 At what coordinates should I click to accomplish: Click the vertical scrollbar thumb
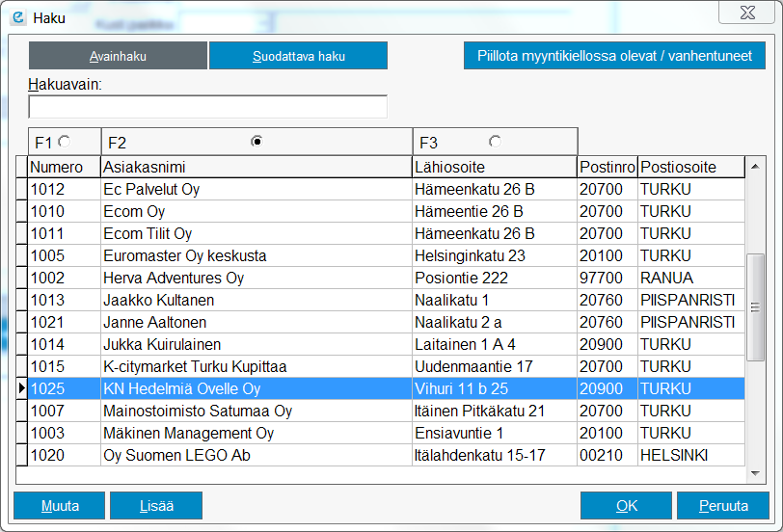[755, 306]
